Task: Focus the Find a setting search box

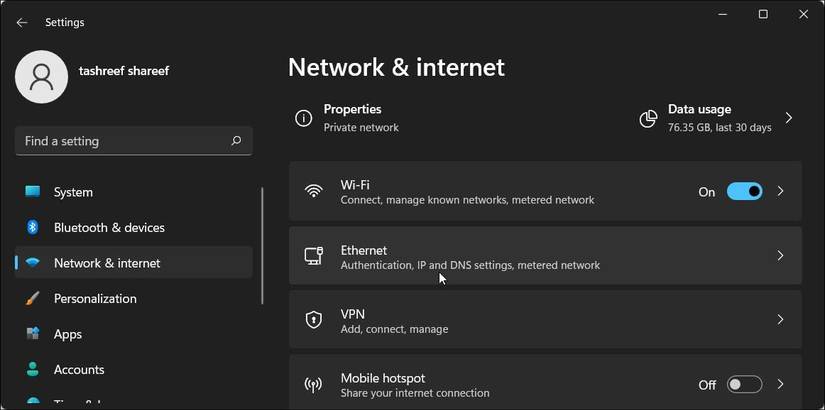Action: 120,141
